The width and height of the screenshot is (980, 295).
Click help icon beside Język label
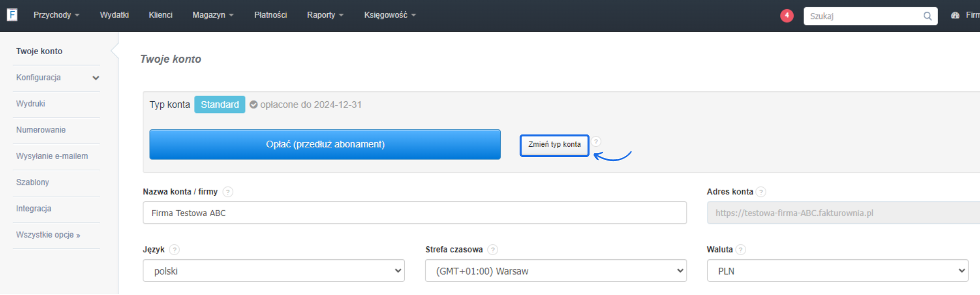click(174, 249)
